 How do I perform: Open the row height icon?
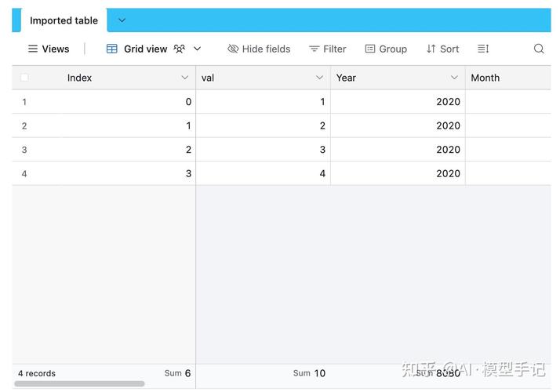tap(483, 49)
